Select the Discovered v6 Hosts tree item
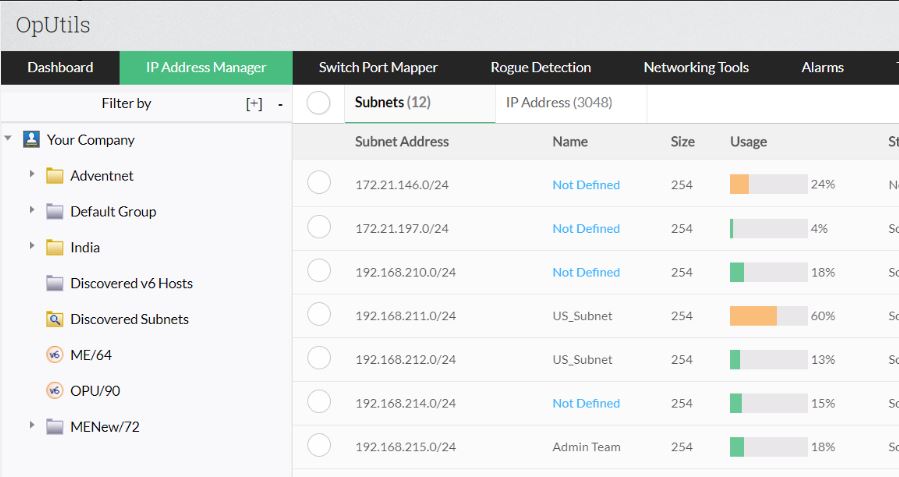The image size is (899, 477). (131, 283)
